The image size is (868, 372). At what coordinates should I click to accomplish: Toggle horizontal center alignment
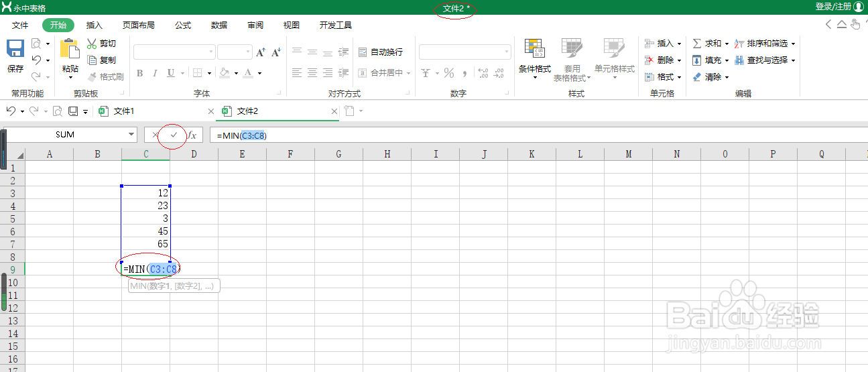click(312, 72)
